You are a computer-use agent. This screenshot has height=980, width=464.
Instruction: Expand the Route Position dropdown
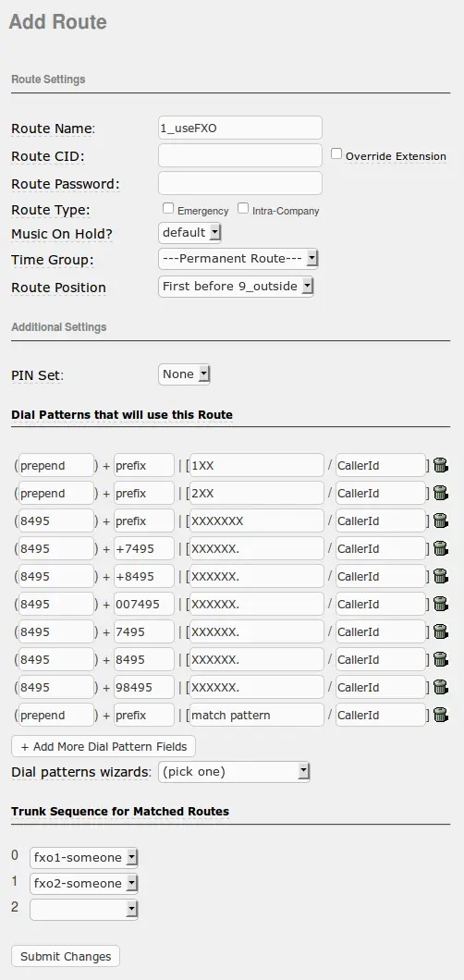[236, 287]
